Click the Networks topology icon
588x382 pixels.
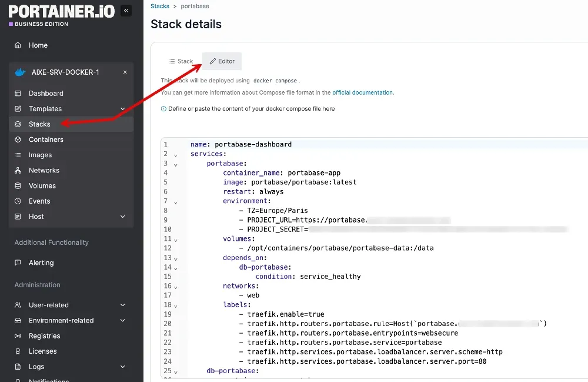tap(18, 170)
